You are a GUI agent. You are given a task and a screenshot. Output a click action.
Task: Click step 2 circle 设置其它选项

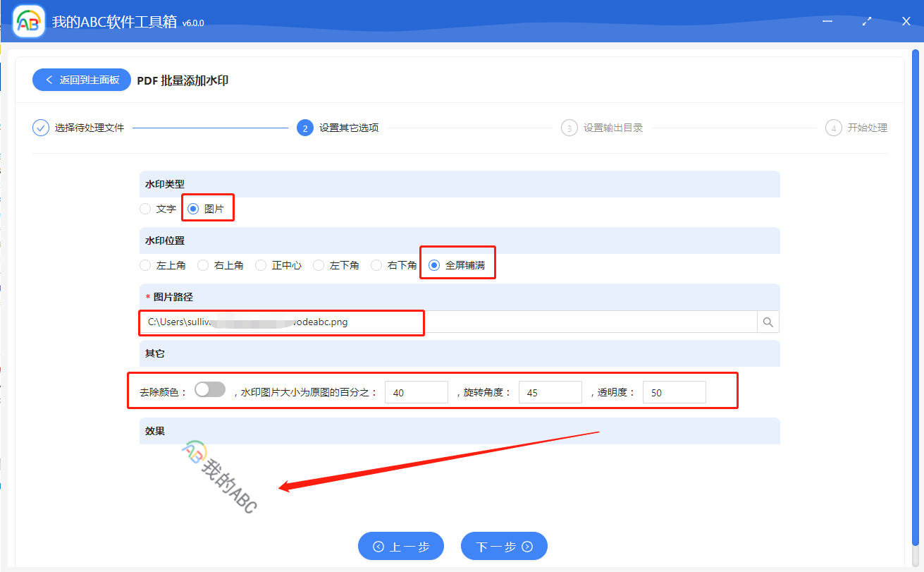tap(304, 128)
